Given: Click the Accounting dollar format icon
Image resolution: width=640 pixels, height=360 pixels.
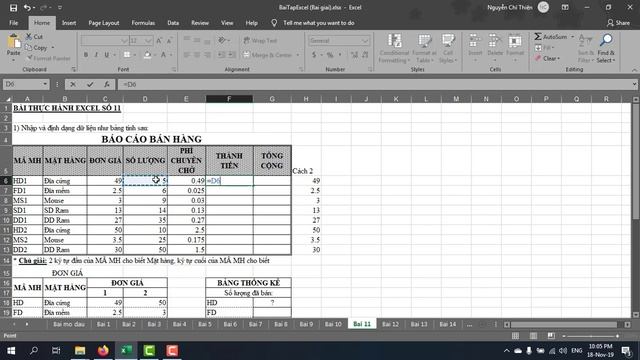Looking at the screenshot, I should click(314, 55).
